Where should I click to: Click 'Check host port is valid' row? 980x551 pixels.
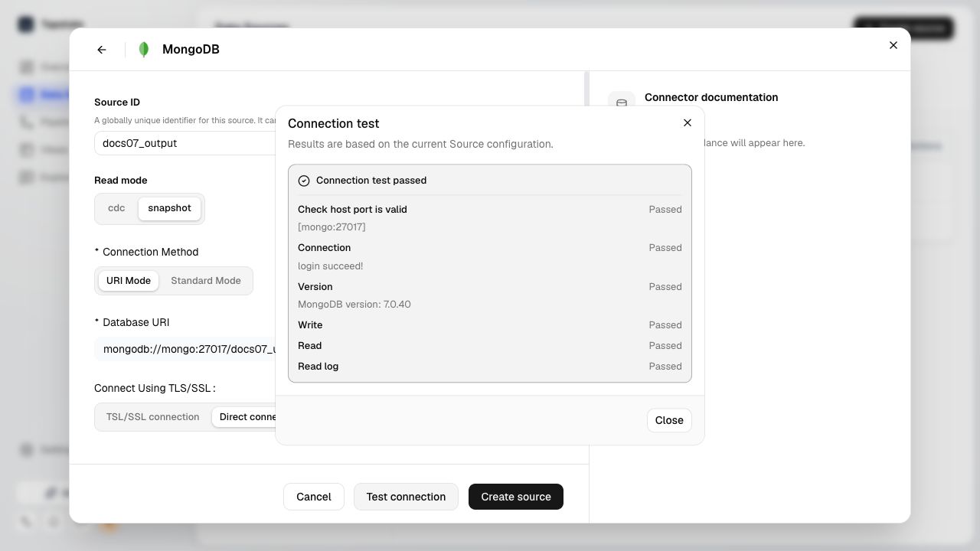tap(490, 210)
